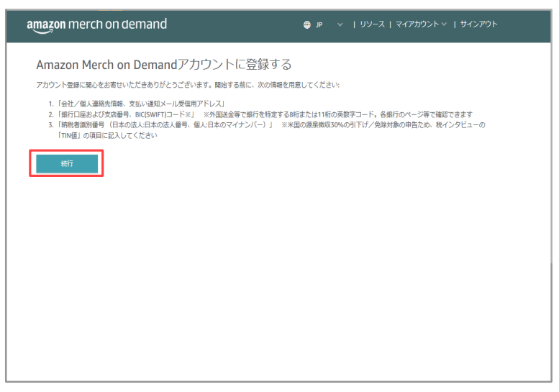Open the マイアカウント menu
This screenshot has height=392, width=559.
click(417, 24)
